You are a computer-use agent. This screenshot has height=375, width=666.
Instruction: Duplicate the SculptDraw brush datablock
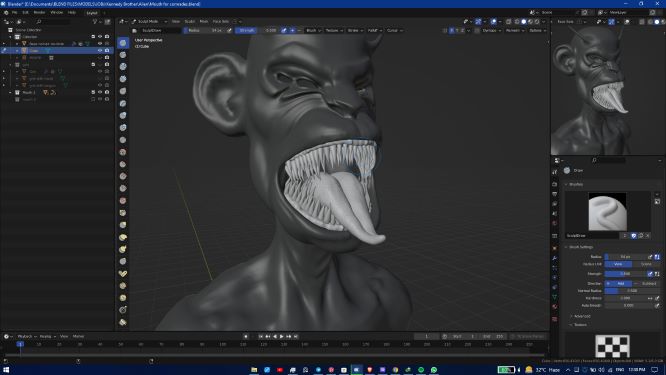(641, 235)
